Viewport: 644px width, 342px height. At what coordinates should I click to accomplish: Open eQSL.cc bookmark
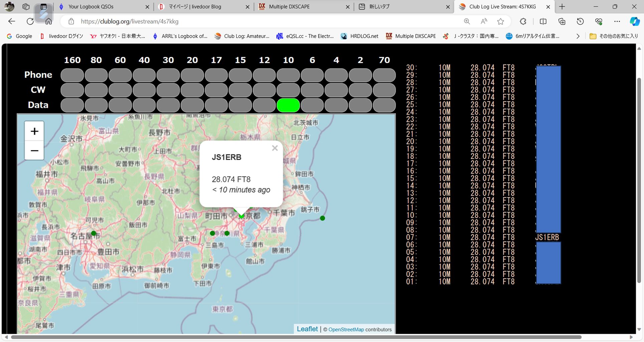305,36
